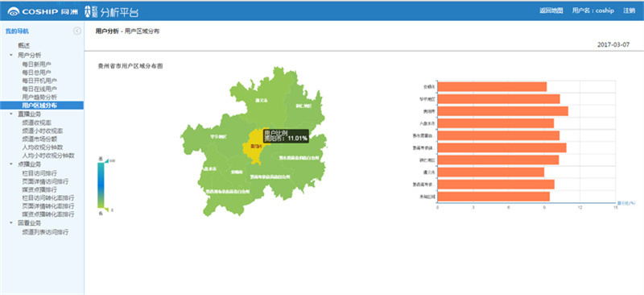Open 栏目访问转化率排行 report
Screen dimensions: 644x295
click(48, 198)
